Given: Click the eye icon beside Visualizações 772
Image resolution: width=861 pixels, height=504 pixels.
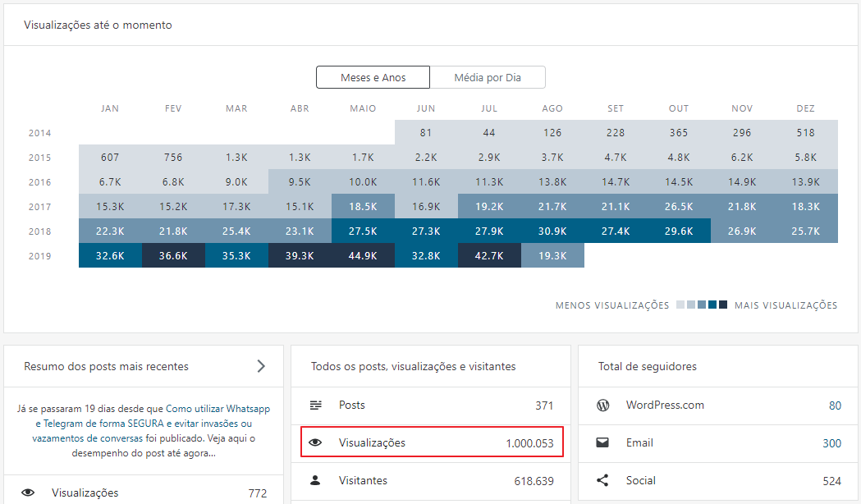Looking at the screenshot, I should pos(28,493).
